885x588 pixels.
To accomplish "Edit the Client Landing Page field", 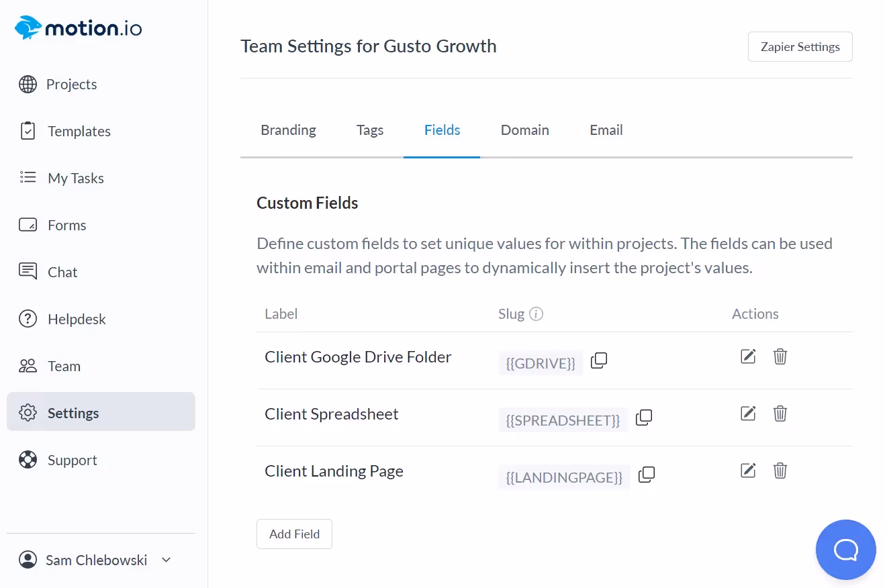I will tap(748, 471).
